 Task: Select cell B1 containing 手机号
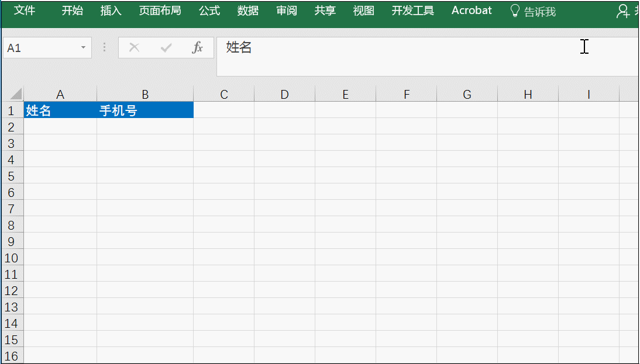point(145,110)
